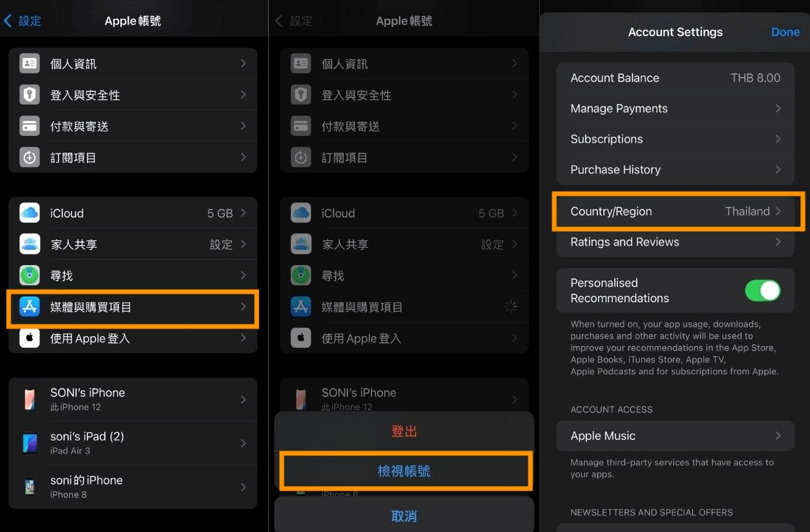Open 使用 Apple 登入 row in left panel

133,338
